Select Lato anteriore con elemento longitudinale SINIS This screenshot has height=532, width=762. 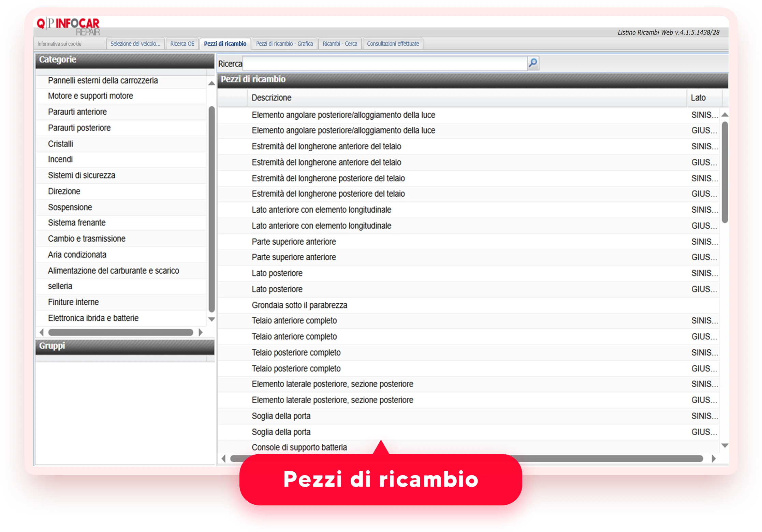point(468,210)
